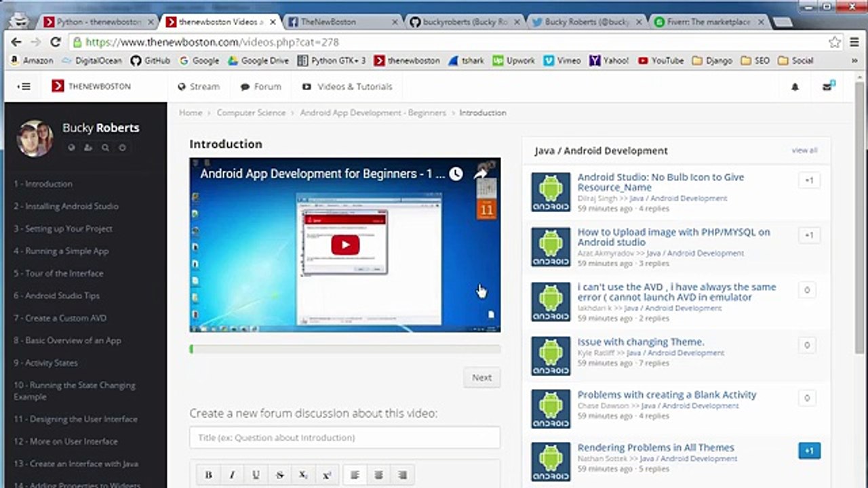Open the Django bookmarks folder
Image resolution: width=868 pixels, height=488 pixels.
712,60
